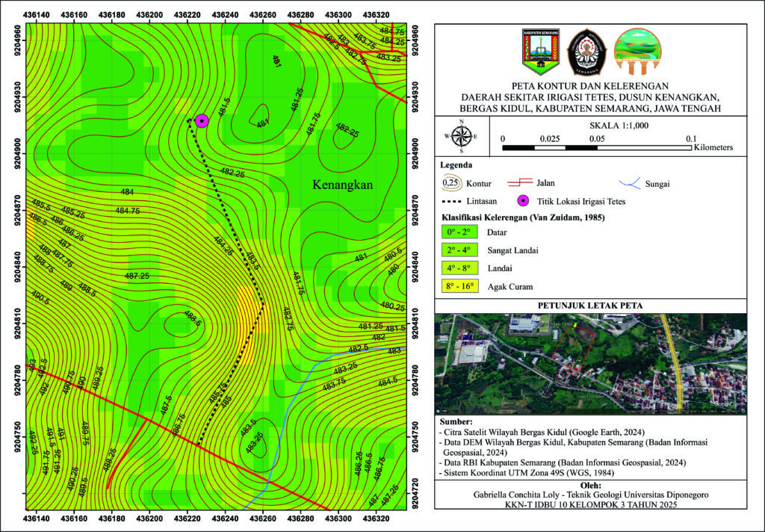Screen dimensions: 765x532
Task: Select the dotted Lintasan symbol in legend
Action: coord(451,201)
